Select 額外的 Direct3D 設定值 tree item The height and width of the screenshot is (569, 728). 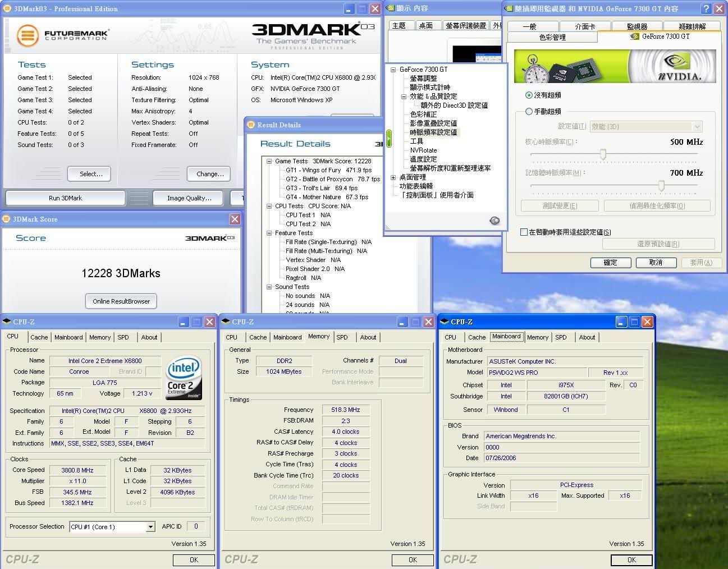click(x=454, y=105)
